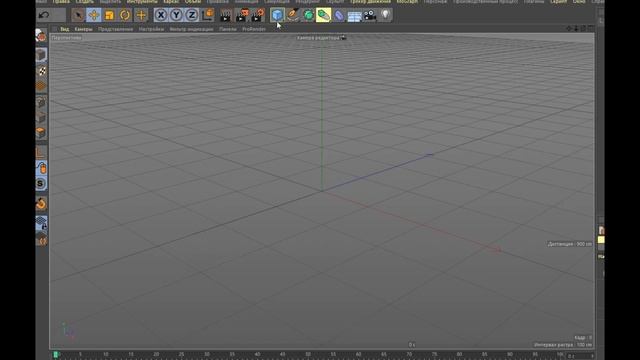The image size is (640, 360).
Task: Open the Render Settings gear clapperboard
Action: tap(258, 16)
